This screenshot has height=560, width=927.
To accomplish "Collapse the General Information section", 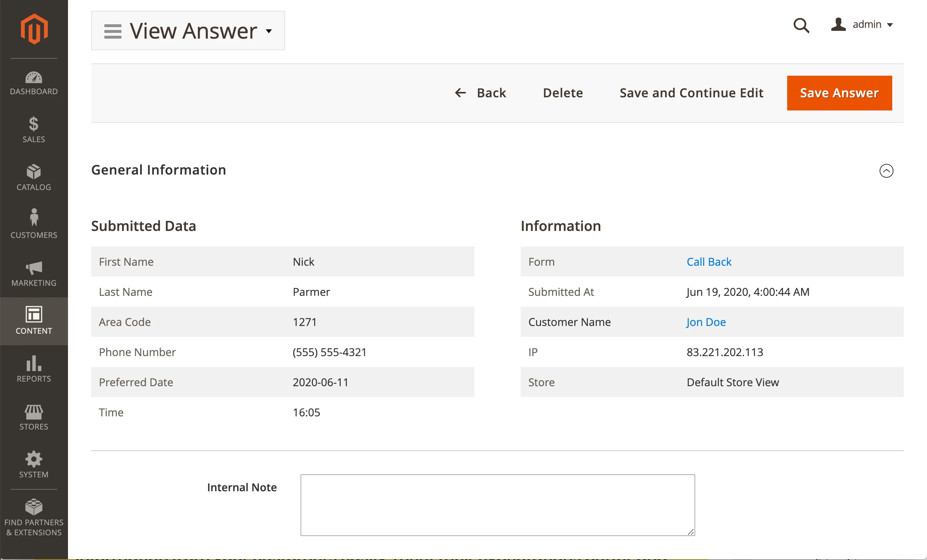I will click(x=886, y=171).
